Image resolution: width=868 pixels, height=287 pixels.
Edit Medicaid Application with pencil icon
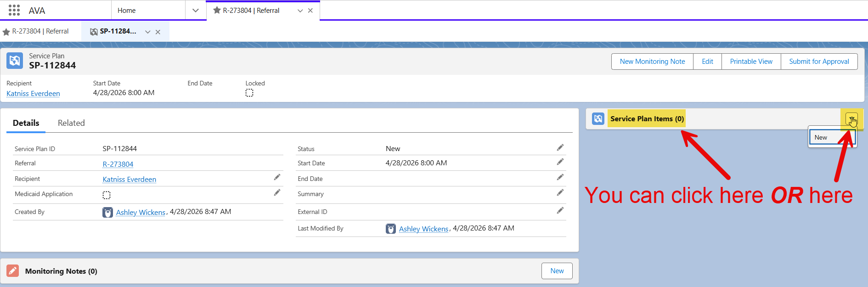[277, 193]
